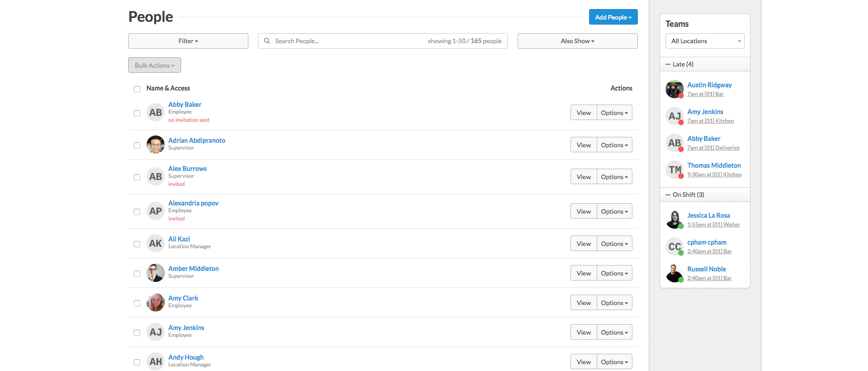Tick the select-all checkbox beside Name & Access
Viewport: 868px width, 371px height.
(137, 89)
